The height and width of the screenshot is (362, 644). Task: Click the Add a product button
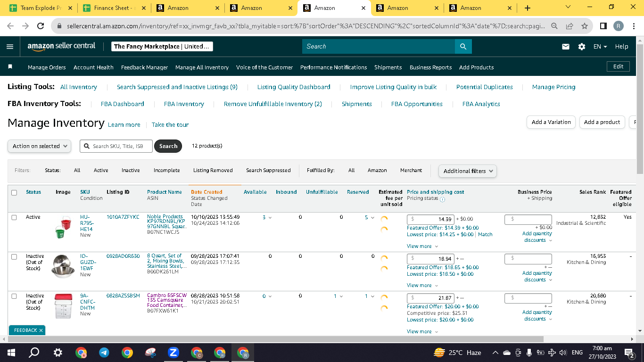click(x=602, y=122)
